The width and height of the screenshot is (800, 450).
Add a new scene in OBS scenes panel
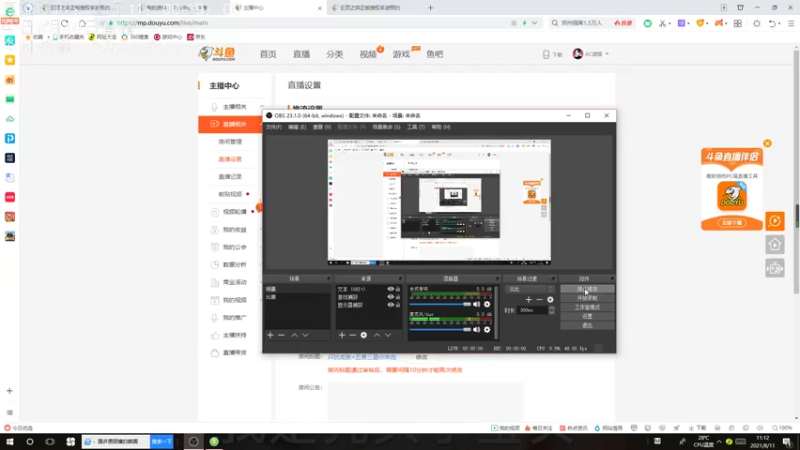(270, 335)
